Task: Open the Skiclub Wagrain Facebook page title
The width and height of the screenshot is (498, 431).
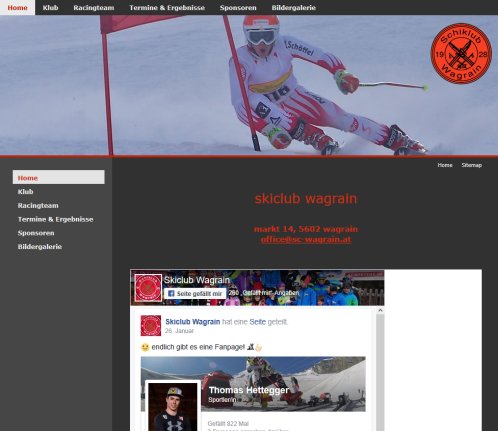Action: tap(197, 280)
